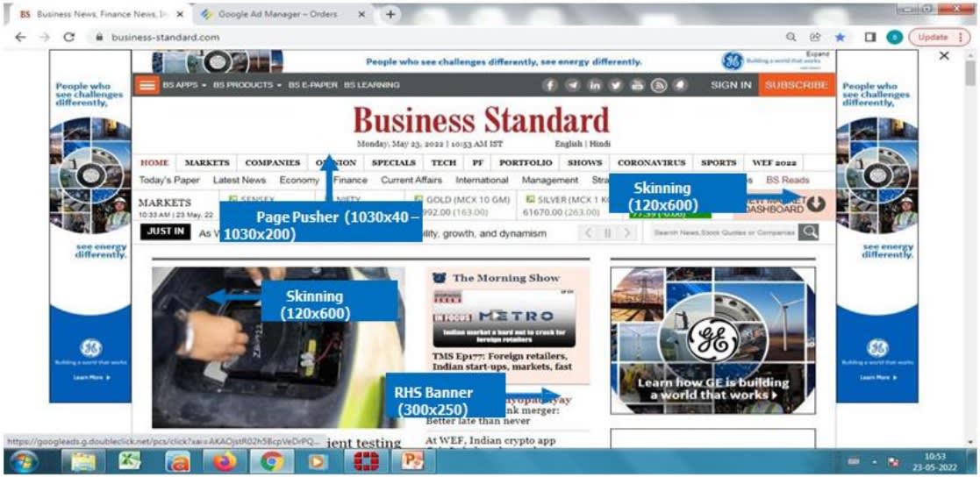
Task: Go to the HOME nav tab
Action: click(154, 162)
